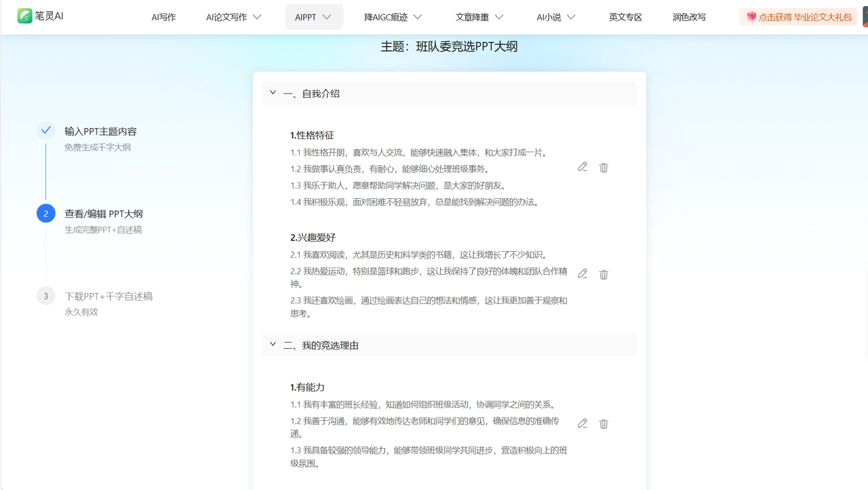Collapse the 一、自我介绍 section
The height and width of the screenshot is (490, 868).
point(273,93)
